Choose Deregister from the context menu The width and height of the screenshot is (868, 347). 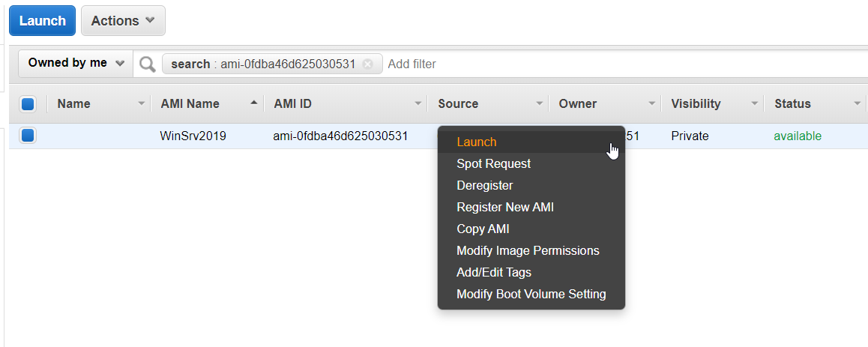pos(484,185)
